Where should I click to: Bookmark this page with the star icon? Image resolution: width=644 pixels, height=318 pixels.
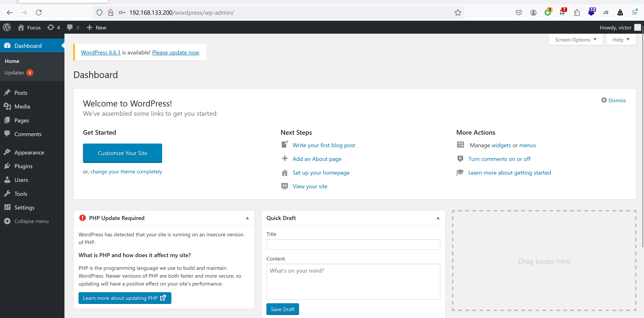[x=458, y=13]
